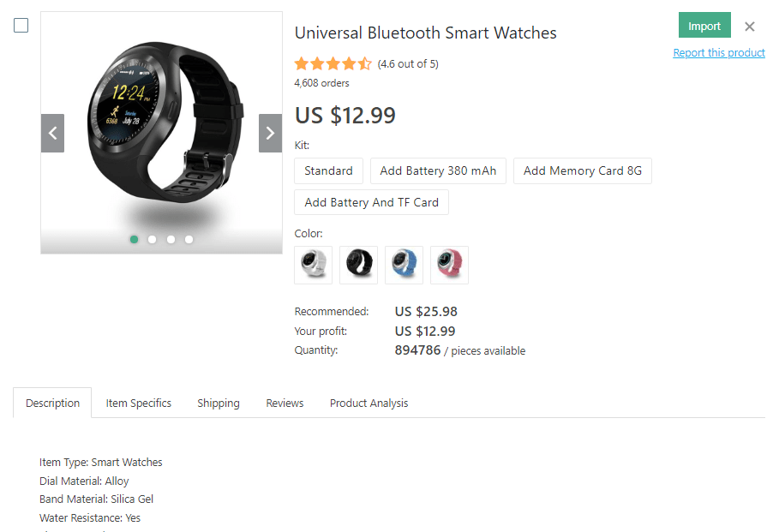779x532 pixels.
Task: Select the Standard kit option
Action: [x=328, y=170]
